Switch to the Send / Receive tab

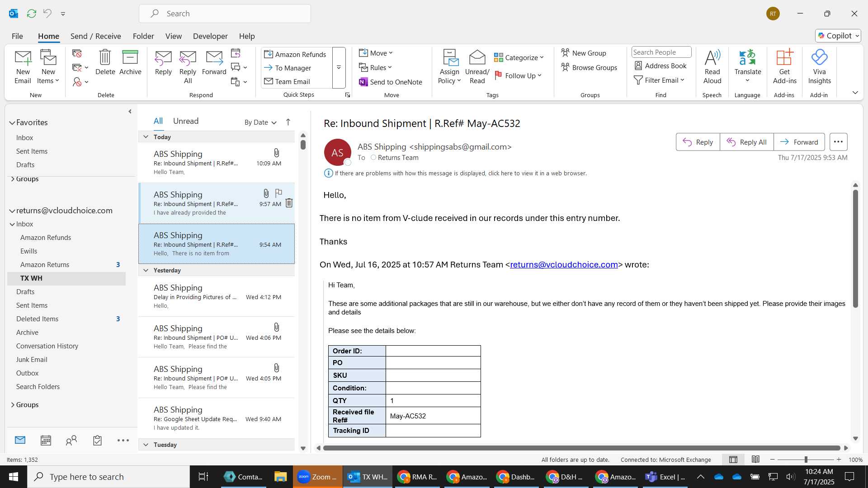coord(95,36)
